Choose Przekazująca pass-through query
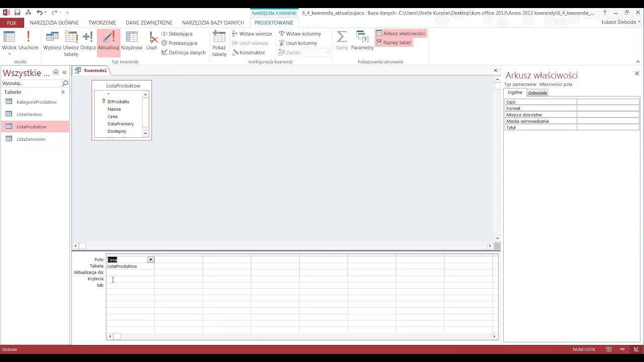The height and width of the screenshot is (362, 644). pos(179,43)
